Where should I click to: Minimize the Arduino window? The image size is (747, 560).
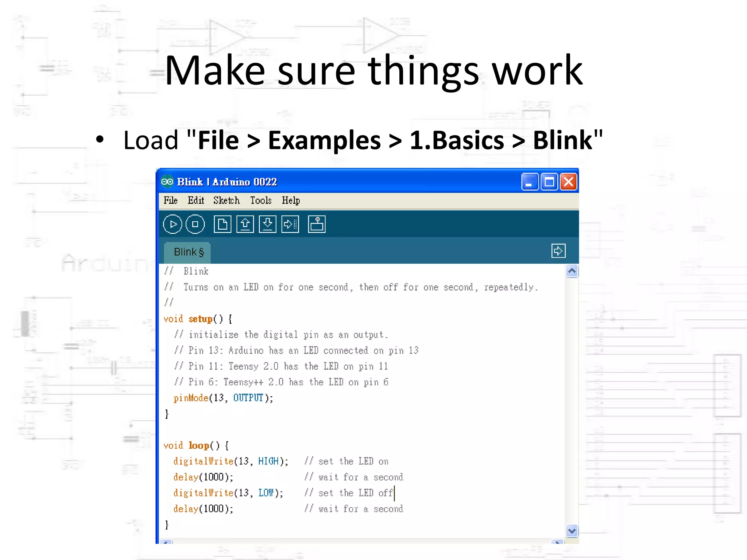click(530, 182)
